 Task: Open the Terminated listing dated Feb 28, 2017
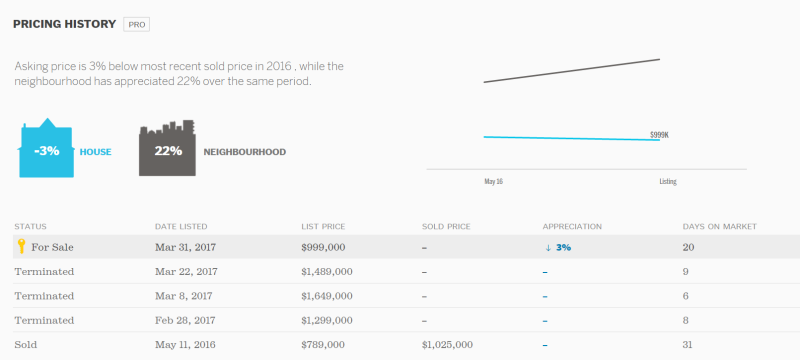coord(406,320)
